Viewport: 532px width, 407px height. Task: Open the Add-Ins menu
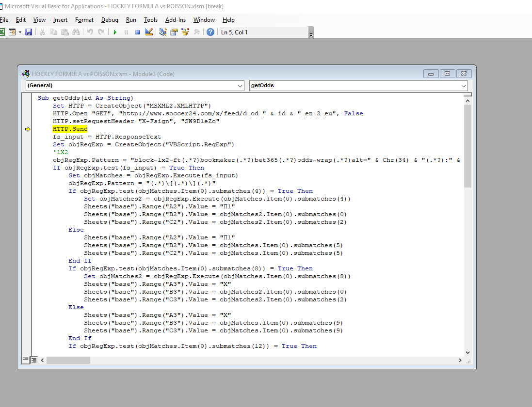175,20
